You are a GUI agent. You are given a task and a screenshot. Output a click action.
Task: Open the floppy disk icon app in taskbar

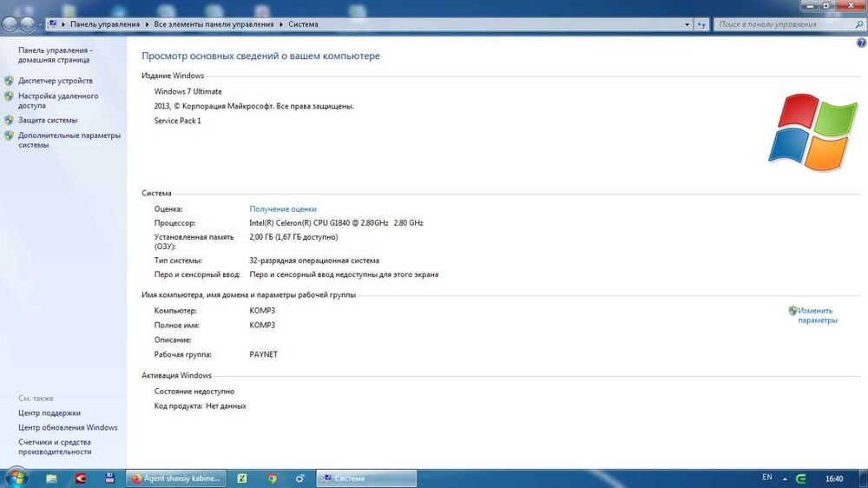pyautogui.click(x=109, y=478)
